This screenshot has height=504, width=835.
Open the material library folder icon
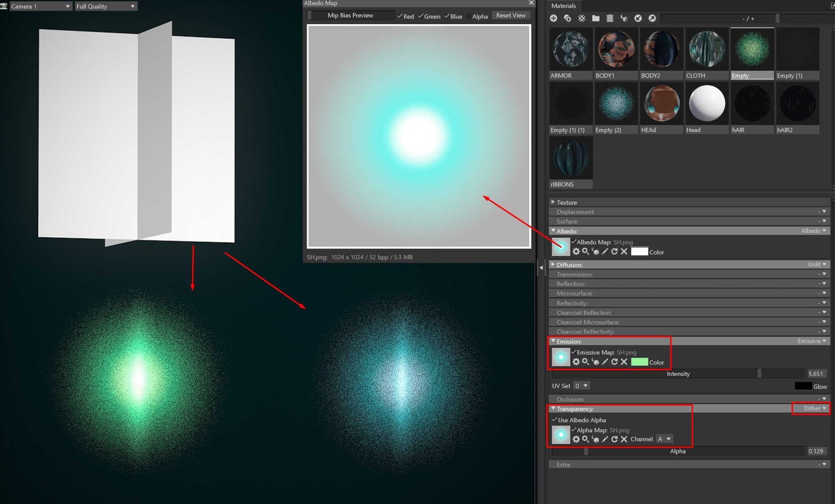coord(596,18)
